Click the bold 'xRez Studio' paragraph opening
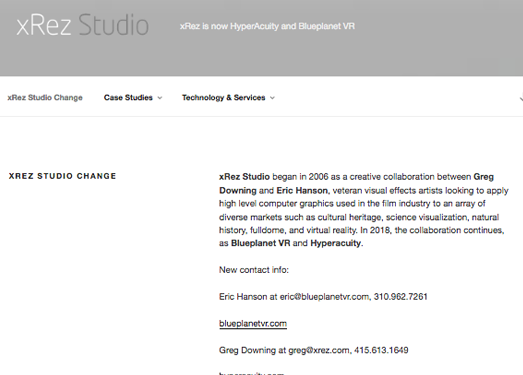Viewport: 523px width, 375px height. 244,177
